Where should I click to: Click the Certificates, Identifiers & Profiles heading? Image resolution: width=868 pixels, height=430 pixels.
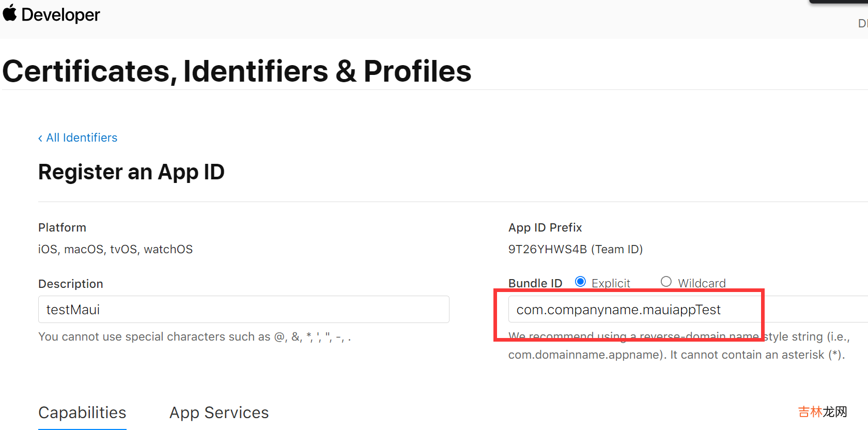237,71
